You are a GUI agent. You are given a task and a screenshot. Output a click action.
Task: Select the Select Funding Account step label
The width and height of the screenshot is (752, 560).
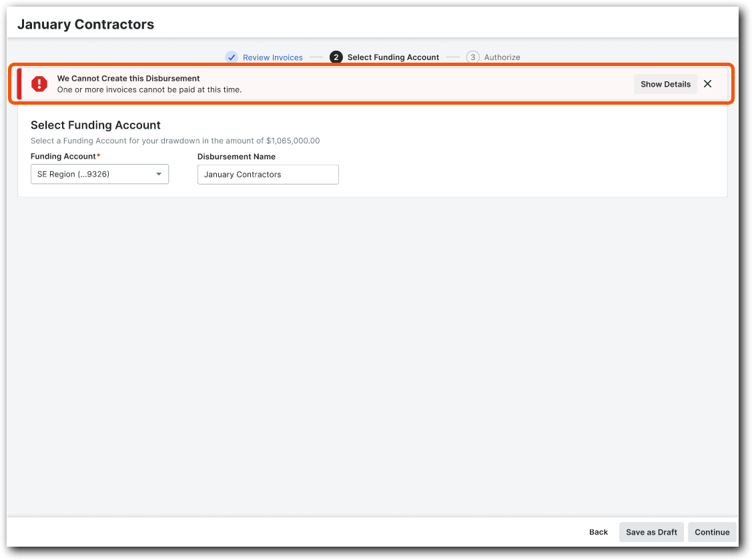pos(393,57)
